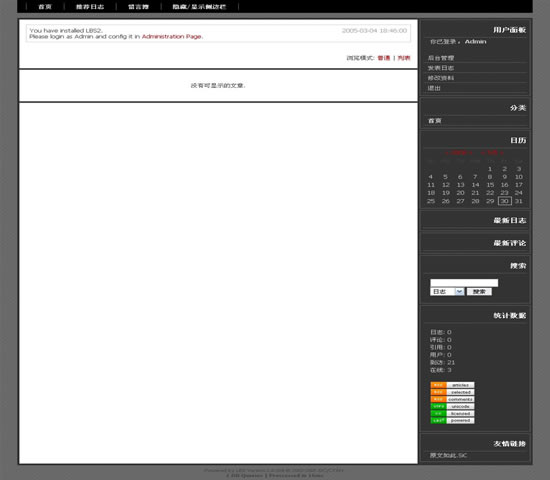Switch browse mode to 列表 view

pos(404,58)
